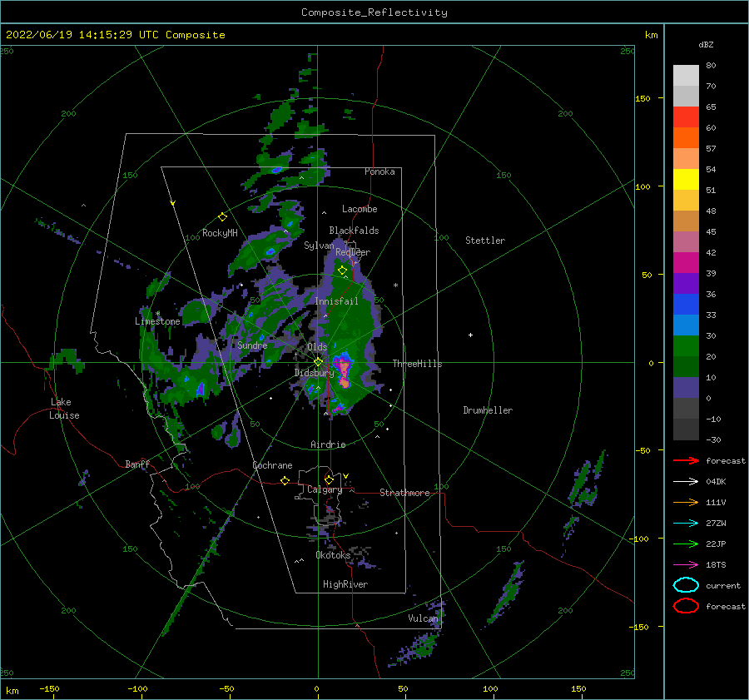Click the Airdrie city label
Viewport: 749px width, 700px height.
(x=328, y=444)
